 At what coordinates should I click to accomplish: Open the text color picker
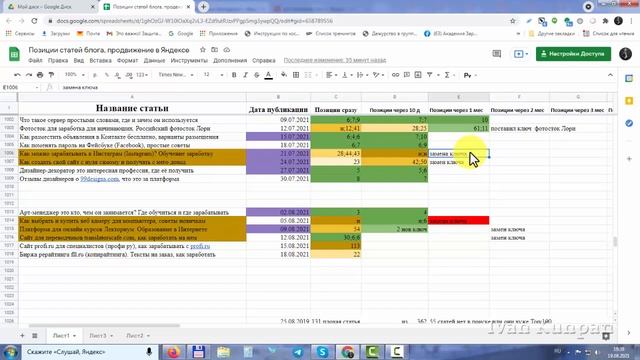click(x=269, y=75)
